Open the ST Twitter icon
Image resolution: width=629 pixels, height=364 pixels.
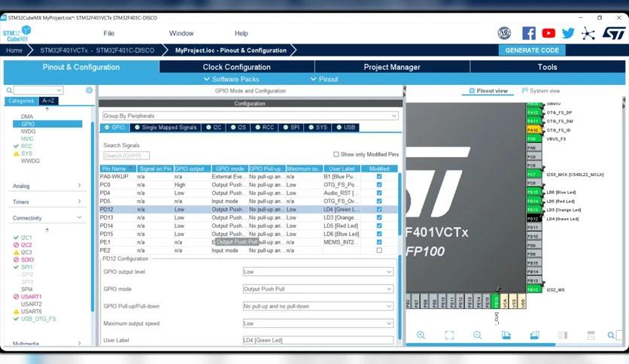pyautogui.click(x=568, y=33)
